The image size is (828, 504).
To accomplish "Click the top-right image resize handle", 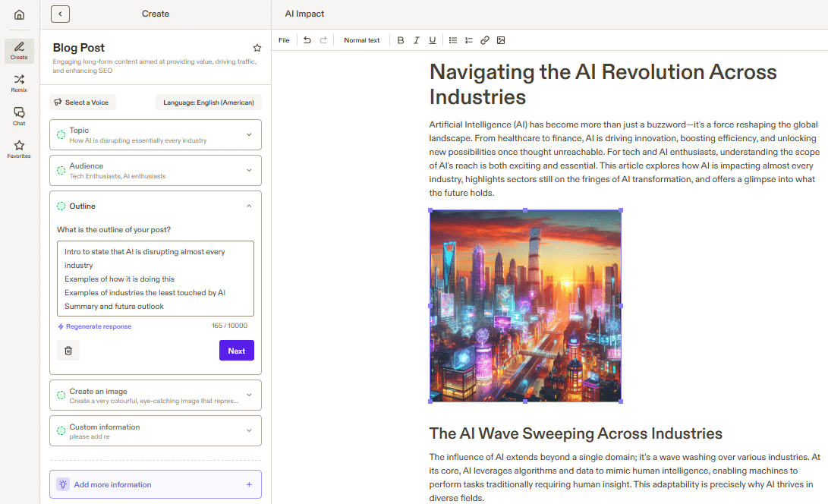I will click(x=621, y=210).
